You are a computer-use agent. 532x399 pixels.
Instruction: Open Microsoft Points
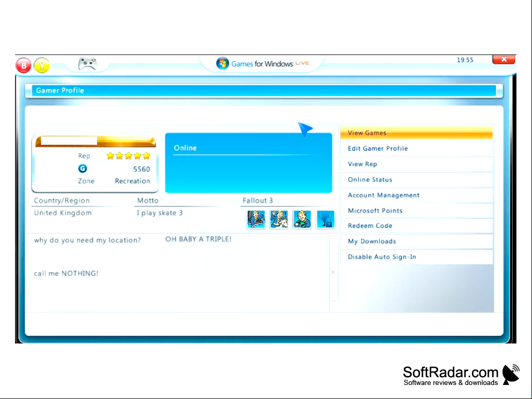coord(416,211)
